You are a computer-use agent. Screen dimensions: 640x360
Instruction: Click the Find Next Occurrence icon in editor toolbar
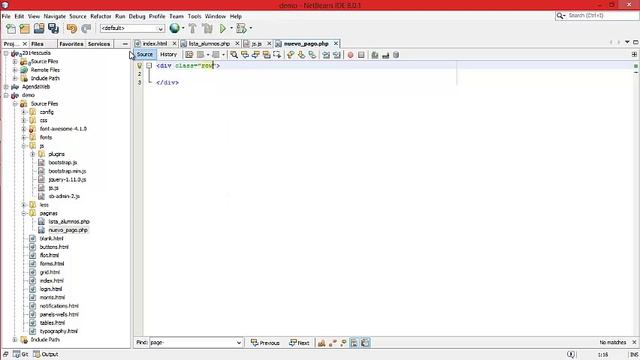256,55
